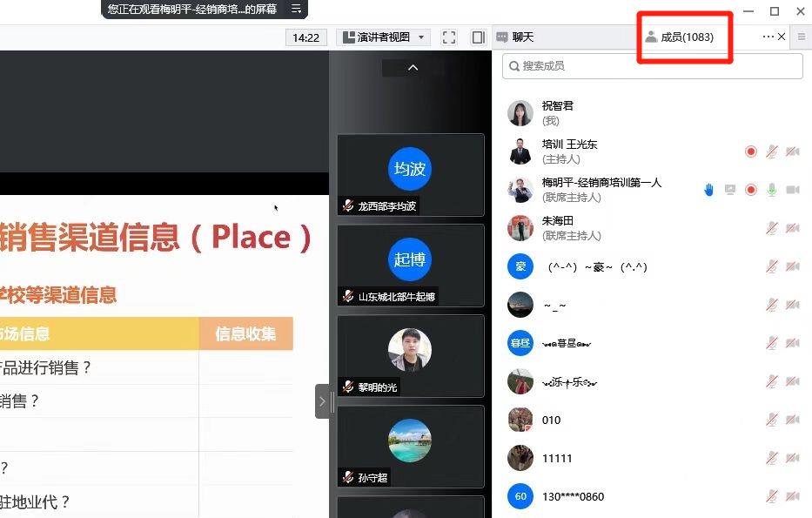Screen dimensions: 812x518
Task: Click blue 60 avatar in member list
Action: [x=520, y=496]
